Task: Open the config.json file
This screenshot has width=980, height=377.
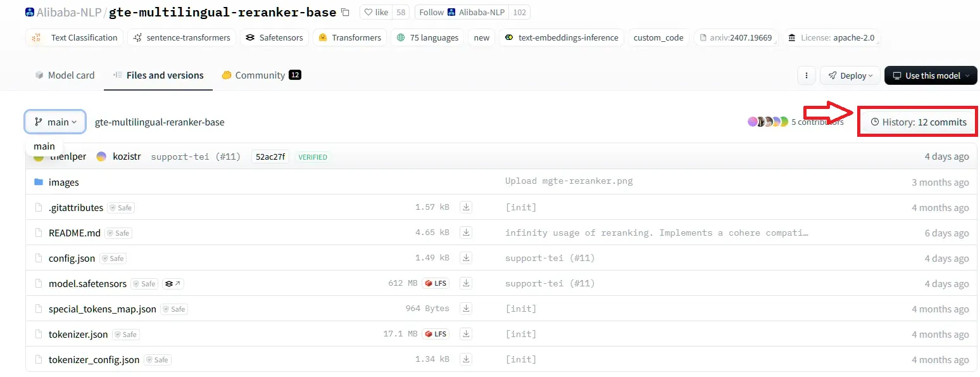Action: (72, 258)
